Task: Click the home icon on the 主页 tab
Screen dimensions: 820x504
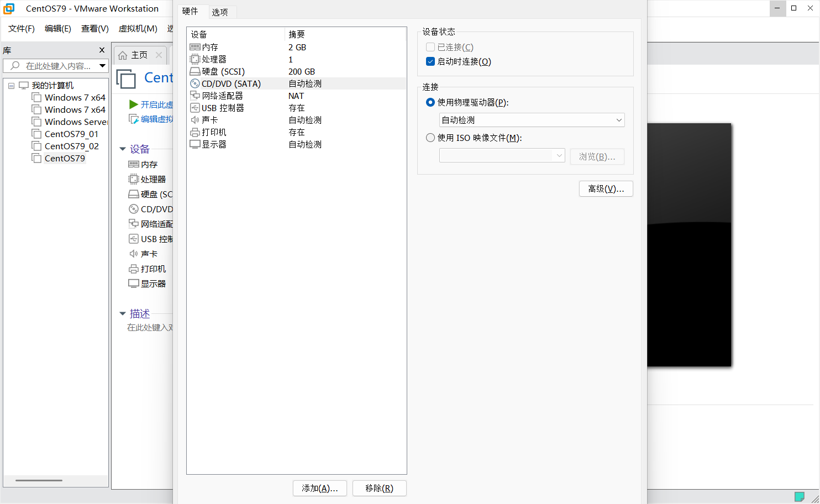Action: [x=123, y=55]
